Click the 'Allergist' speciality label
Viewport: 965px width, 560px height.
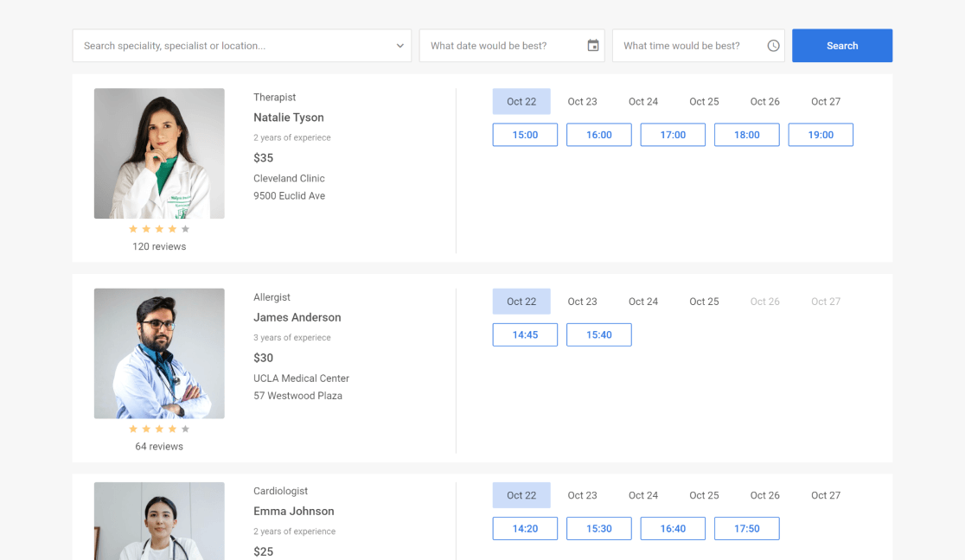pos(272,297)
